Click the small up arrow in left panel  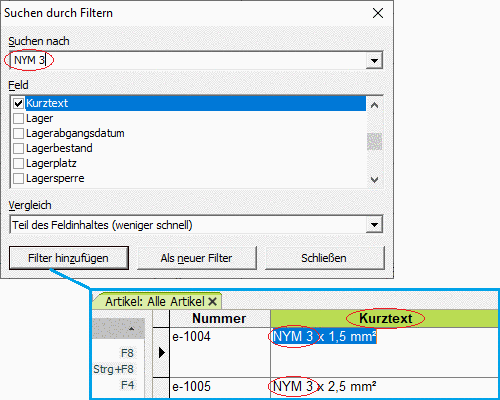pyautogui.click(x=132, y=329)
